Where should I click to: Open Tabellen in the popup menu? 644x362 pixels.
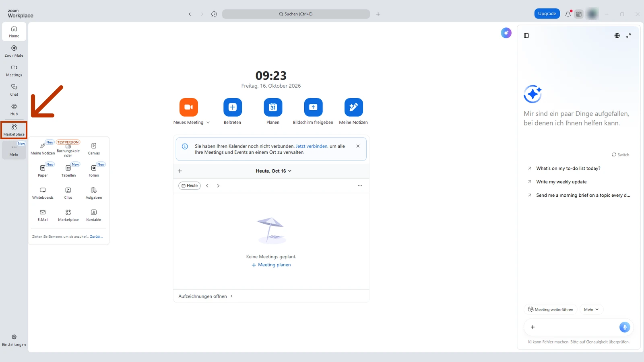coord(68,171)
